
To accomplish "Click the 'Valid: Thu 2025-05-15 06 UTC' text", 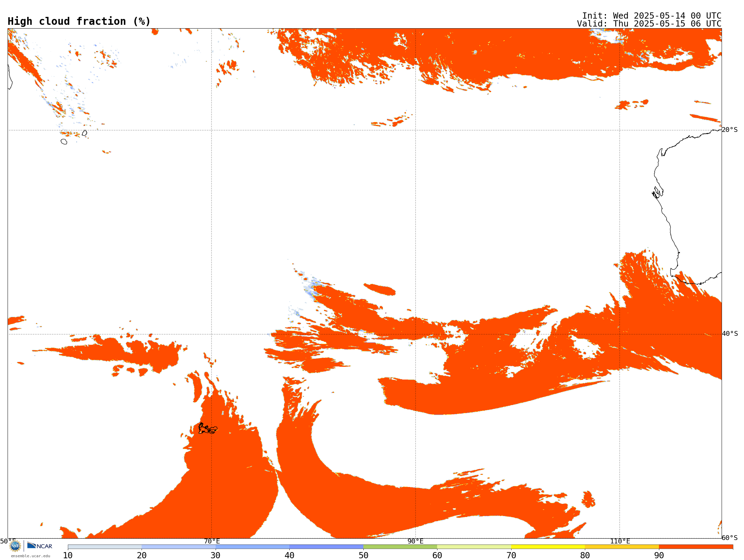I will tap(649, 24).
